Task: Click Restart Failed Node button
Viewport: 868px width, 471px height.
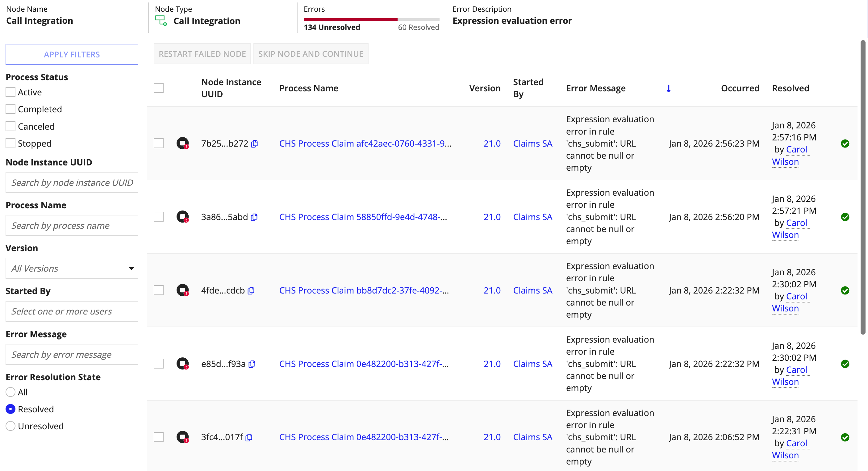Action: click(x=202, y=54)
